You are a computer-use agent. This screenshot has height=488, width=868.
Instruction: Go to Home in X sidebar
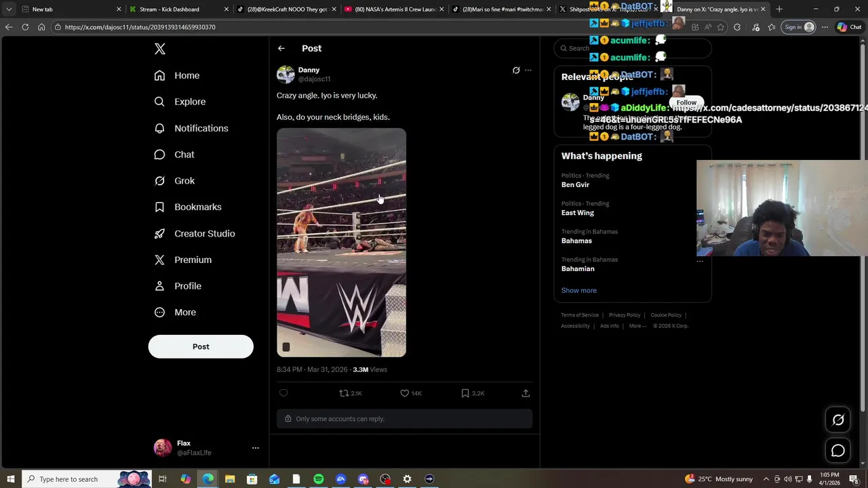177,75
